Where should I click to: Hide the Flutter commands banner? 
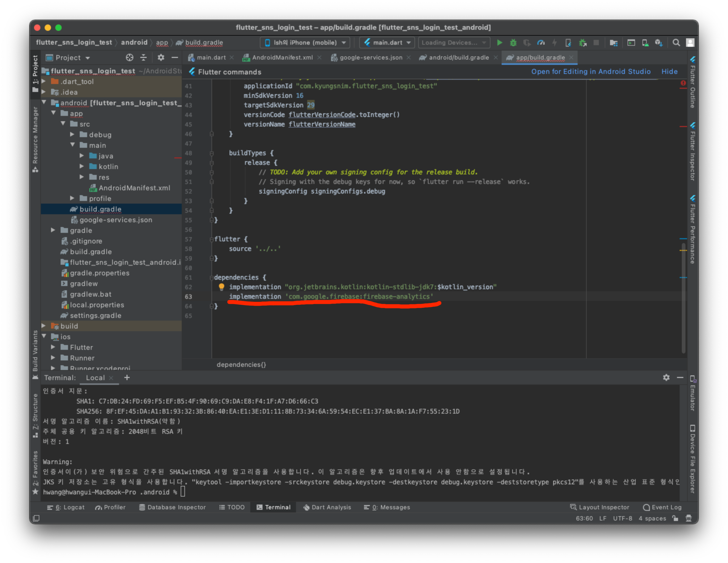coord(669,72)
